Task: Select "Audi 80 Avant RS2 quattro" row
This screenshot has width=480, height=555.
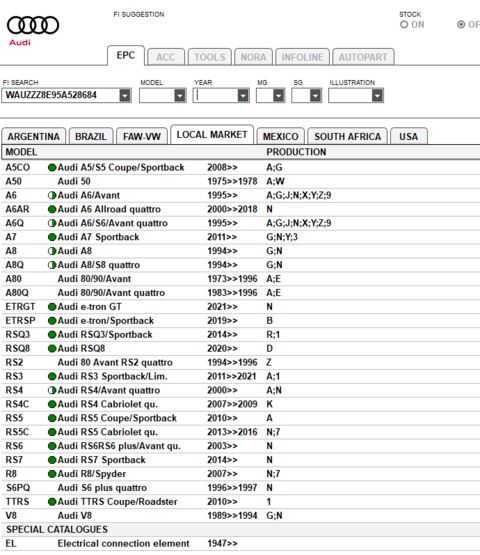Action: click(240, 362)
